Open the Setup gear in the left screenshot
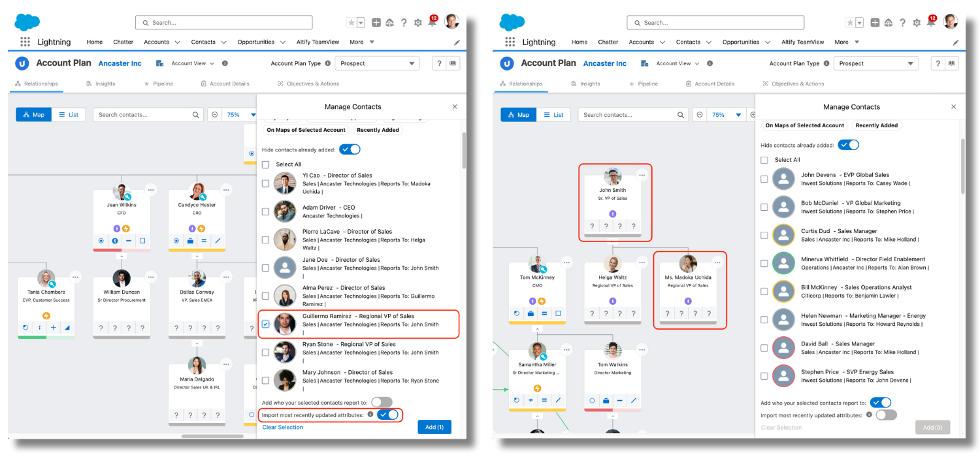Image resolution: width=980 pixels, height=457 pixels. pos(418,22)
